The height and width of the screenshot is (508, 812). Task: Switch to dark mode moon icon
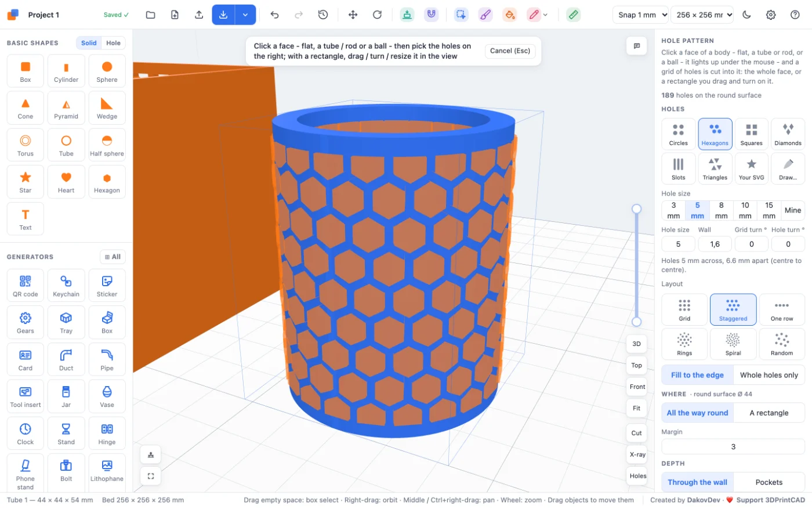747,15
